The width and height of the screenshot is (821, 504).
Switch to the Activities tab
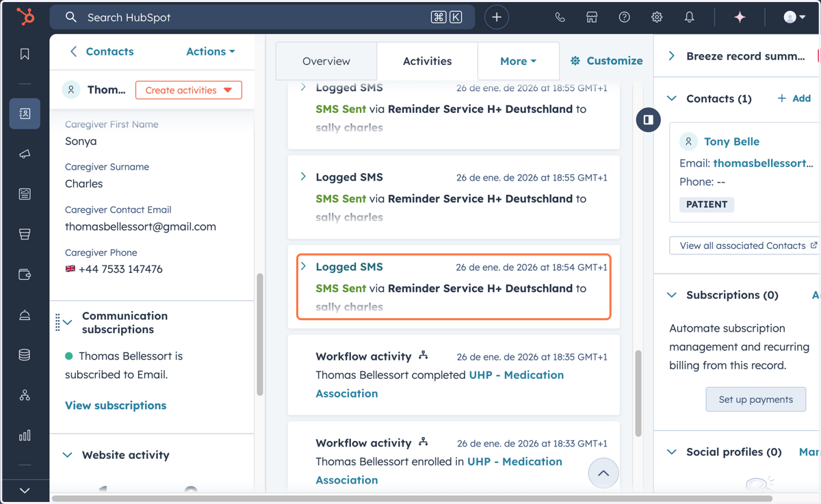(427, 61)
